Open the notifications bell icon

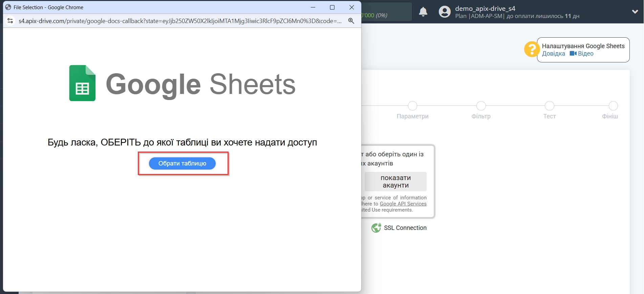[423, 12]
